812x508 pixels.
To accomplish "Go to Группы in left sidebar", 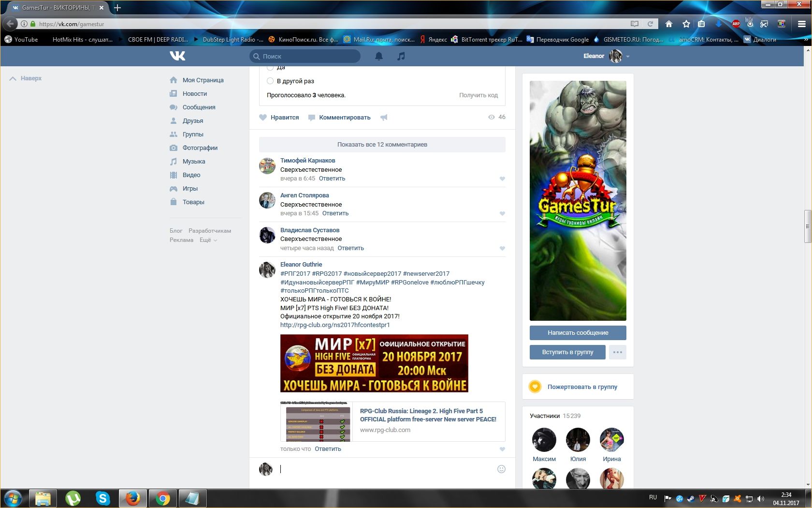I will (x=193, y=134).
